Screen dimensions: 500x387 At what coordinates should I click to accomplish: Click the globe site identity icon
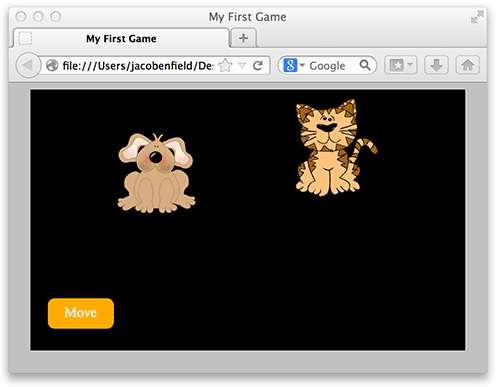pos(52,65)
